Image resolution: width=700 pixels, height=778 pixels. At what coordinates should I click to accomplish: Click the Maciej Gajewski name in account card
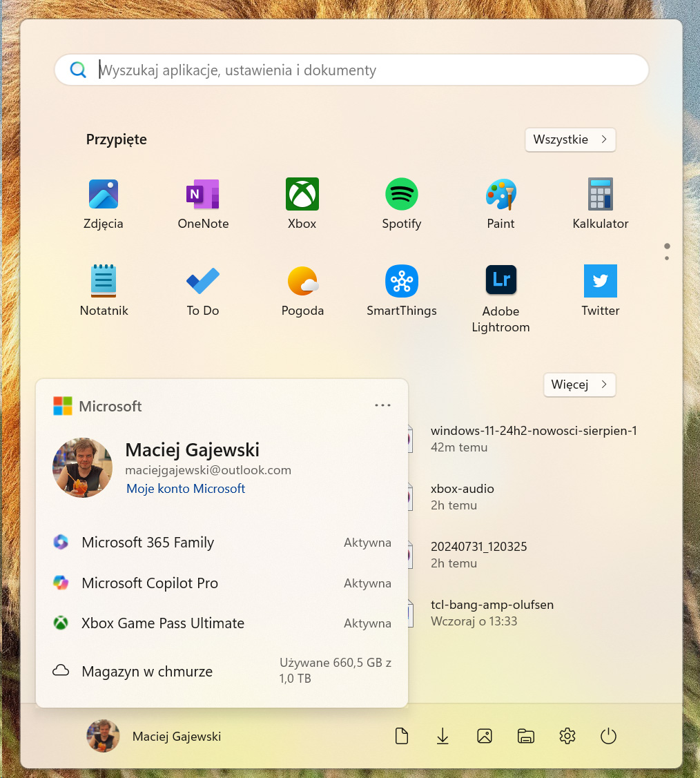coord(192,449)
